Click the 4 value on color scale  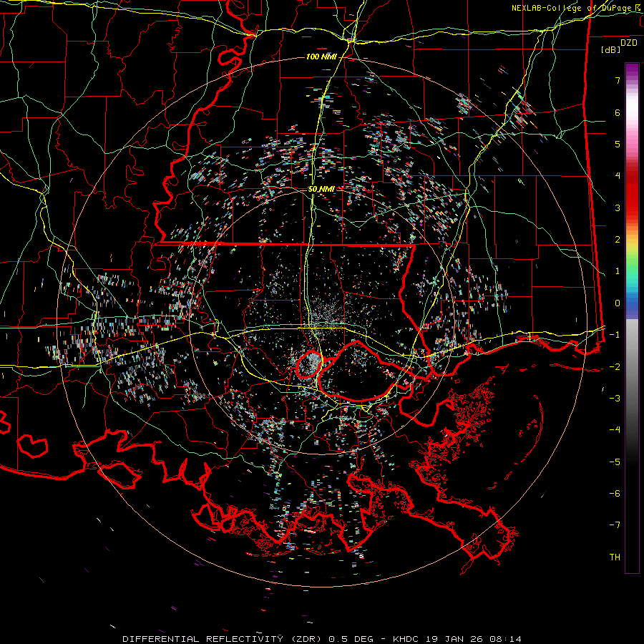tap(618, 176)
